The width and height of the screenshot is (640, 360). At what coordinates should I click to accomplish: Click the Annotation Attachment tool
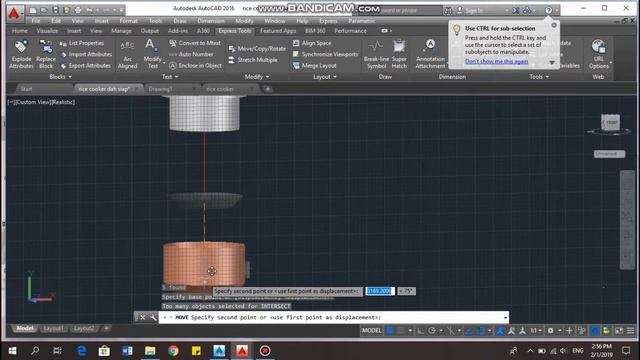point(430,54)
